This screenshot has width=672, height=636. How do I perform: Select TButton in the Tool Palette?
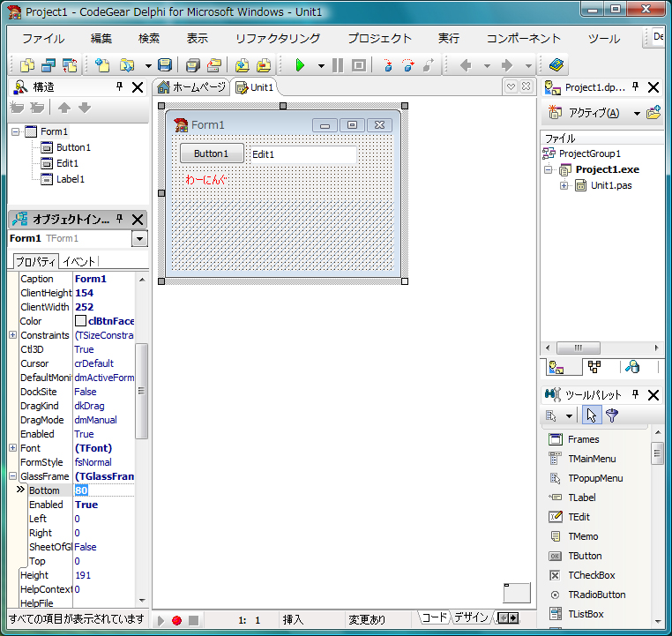click(585, 556)
